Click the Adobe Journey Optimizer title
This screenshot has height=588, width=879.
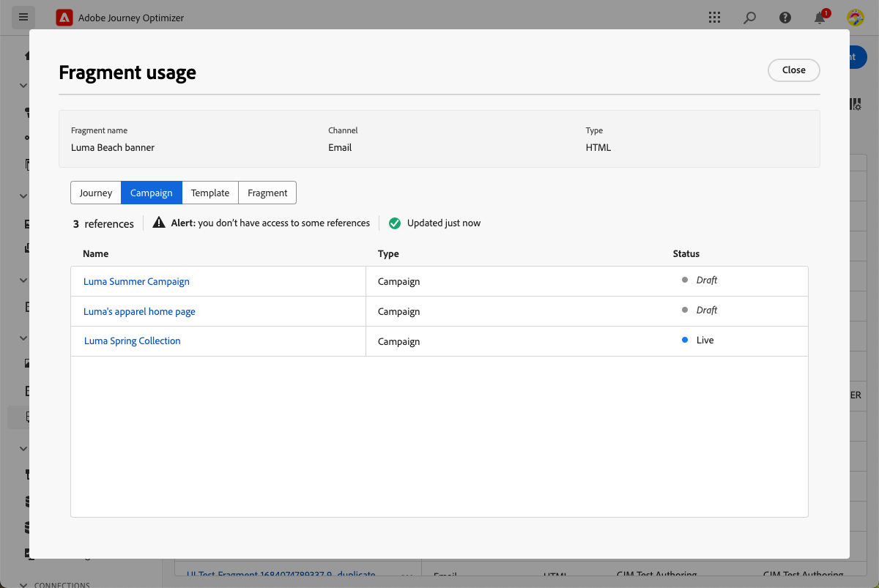tap(131, 18)
